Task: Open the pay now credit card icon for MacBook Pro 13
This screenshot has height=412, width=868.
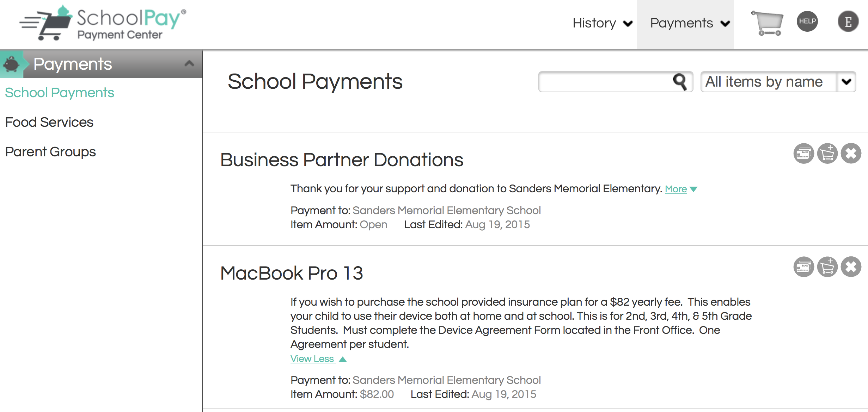Action: [x=804, y=267]
